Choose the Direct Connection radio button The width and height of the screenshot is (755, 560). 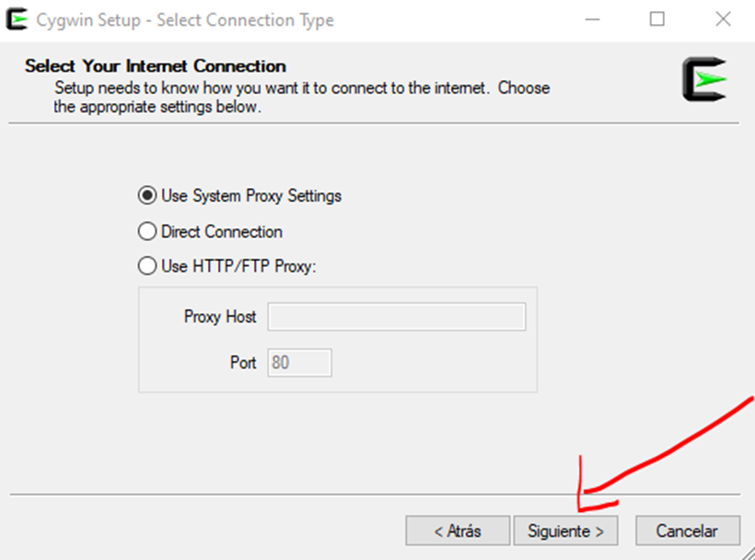(147, 232)
